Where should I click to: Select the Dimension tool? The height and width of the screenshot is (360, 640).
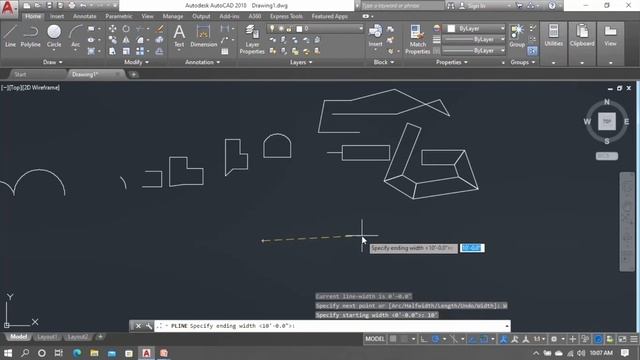tap(203, 36)
